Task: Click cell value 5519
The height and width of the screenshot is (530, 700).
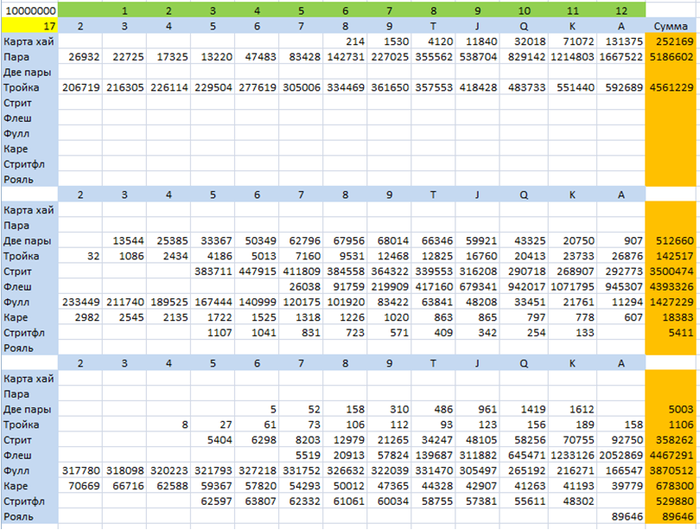Action: click(x=301, y=455)
